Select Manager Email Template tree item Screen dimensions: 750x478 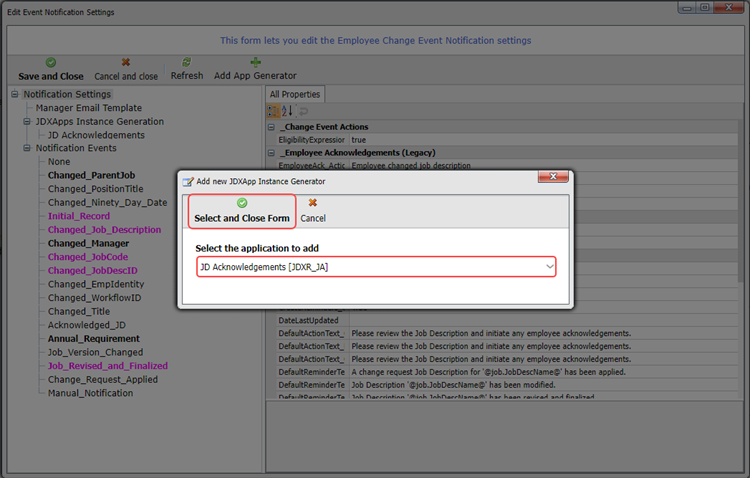[x=88, y=108]
